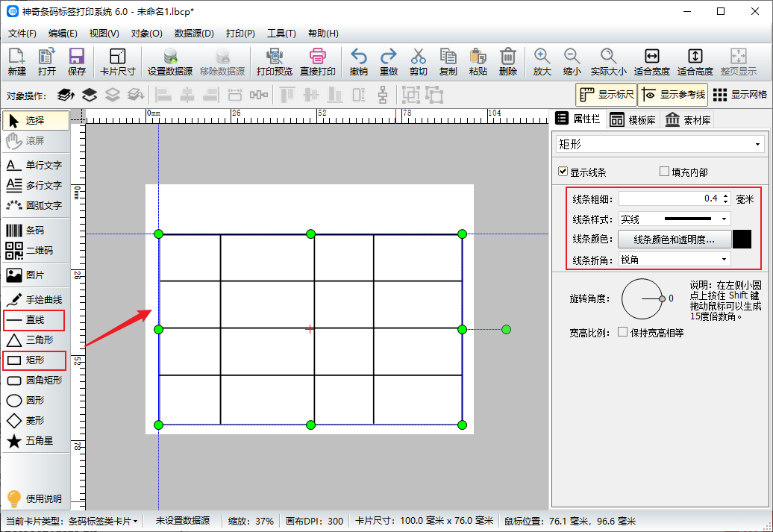The height and width of the screenshot is (532, 773).
Task: Click 适合高度 fit height icon
Action: click(x=695, y=62)
